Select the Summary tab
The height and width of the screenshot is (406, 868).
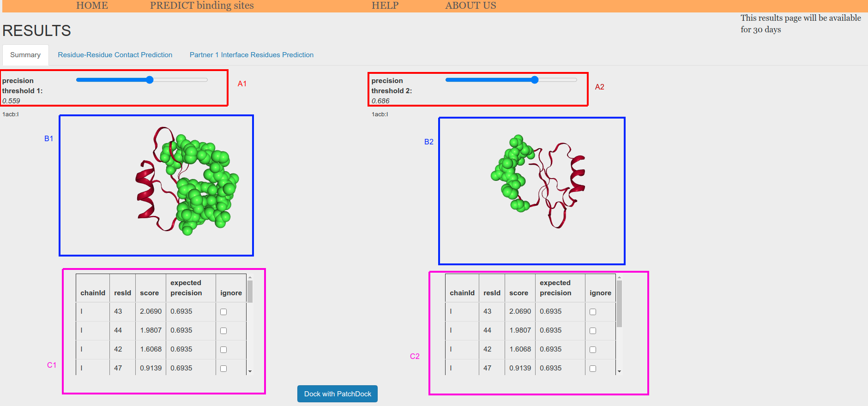[25, 55]
